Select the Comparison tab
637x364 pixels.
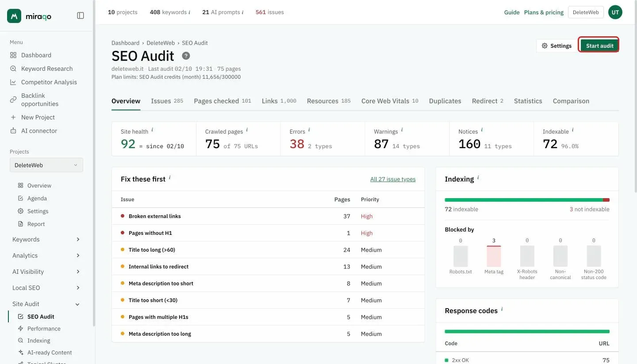coord(571,101)
